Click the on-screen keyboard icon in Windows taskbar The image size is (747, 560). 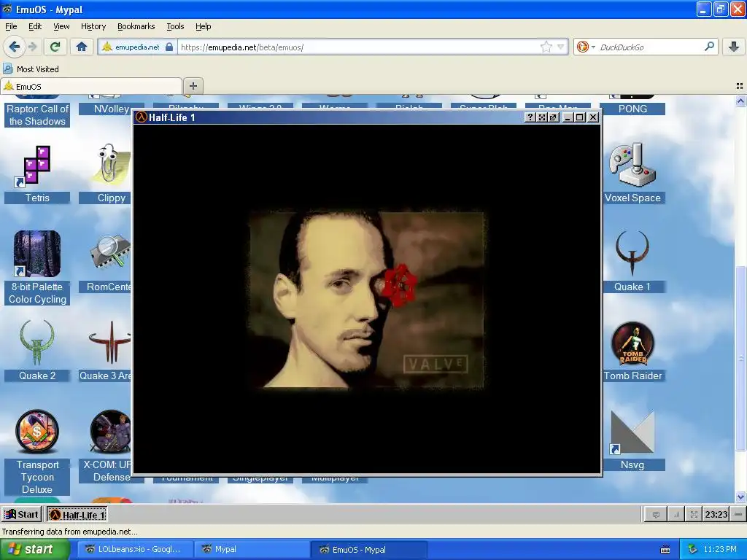click(665, 550)
